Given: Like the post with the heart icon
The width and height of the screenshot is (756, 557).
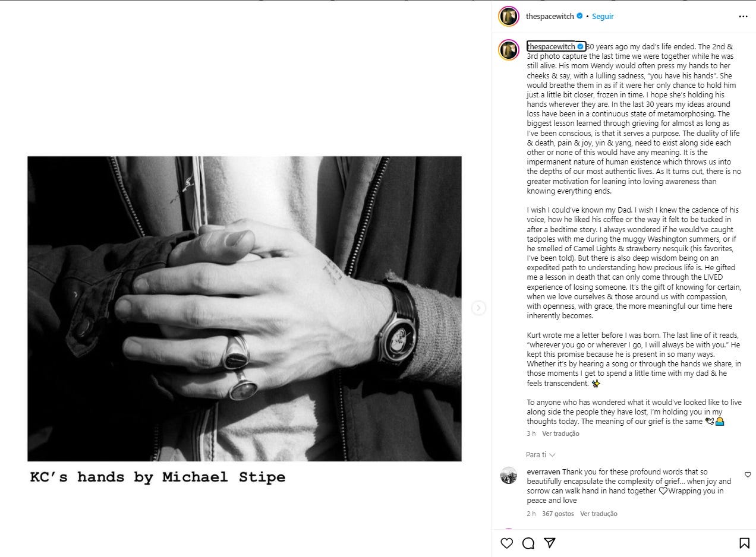Looking at the screenshot, I should (506, 543).
